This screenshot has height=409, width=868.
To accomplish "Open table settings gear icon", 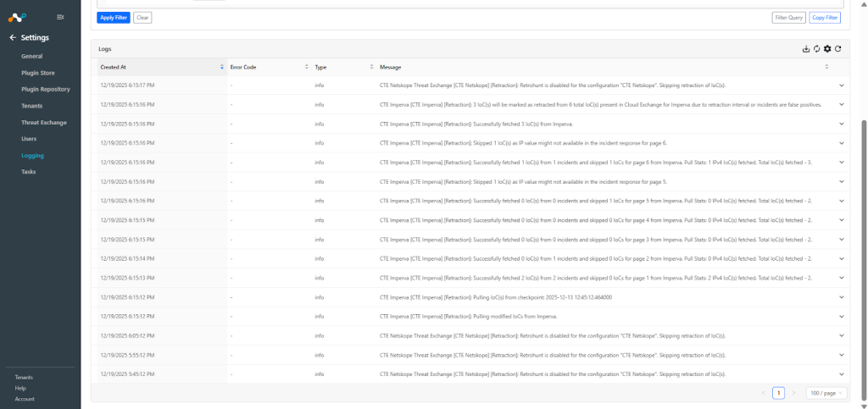I will [x=827, y=49].
